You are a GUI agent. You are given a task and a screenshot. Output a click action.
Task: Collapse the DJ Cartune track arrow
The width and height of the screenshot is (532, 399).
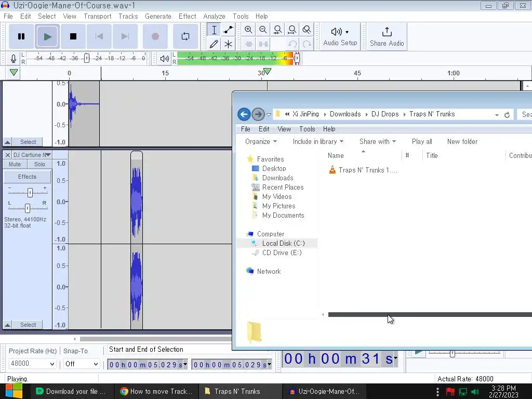point(7,325)
